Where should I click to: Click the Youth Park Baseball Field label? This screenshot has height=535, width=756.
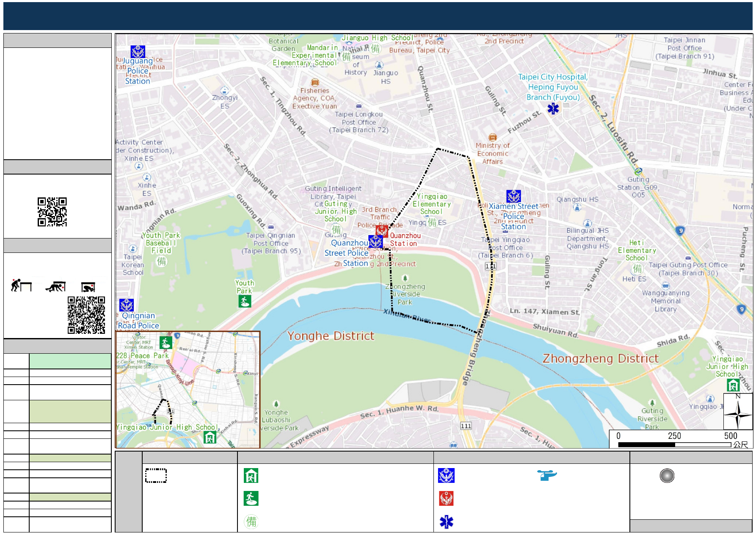click(161, 243)
